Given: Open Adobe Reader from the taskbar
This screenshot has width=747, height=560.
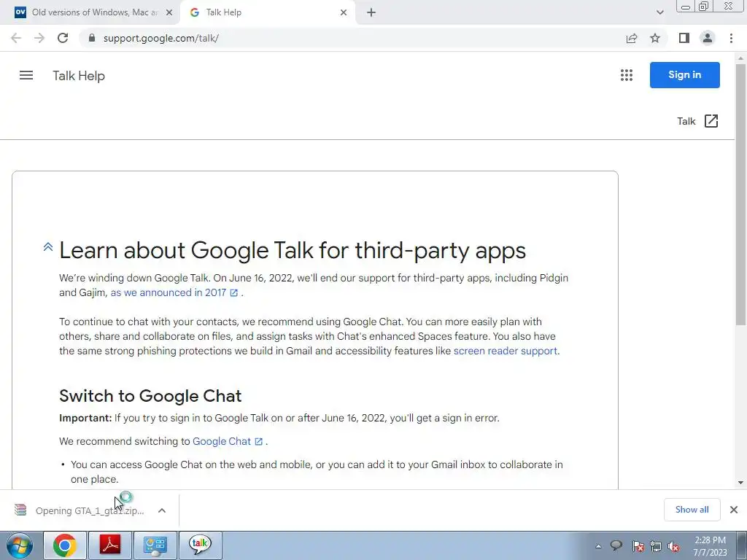Looking at the screenshot, I should pyautogui.click(x=110, y=545).
